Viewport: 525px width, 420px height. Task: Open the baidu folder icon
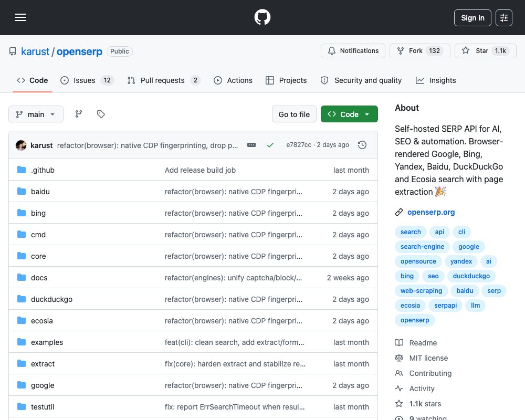[22, 191]
